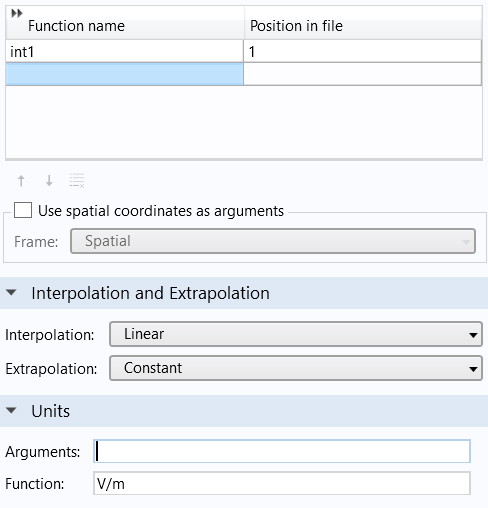Viewport: 488px width, 508px height.
Task: Select the int1 function name cell
Action: (x=124, y=51)
